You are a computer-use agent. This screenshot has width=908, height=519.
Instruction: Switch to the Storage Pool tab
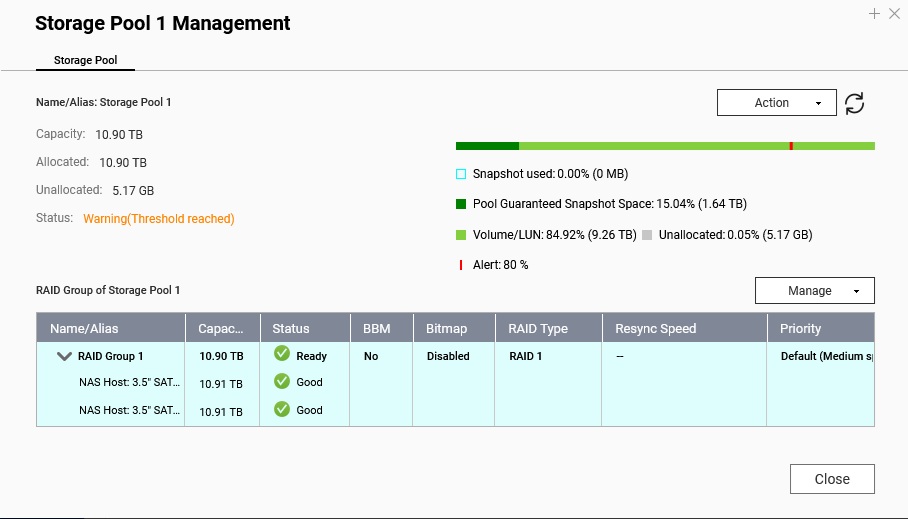pyautogui.click(x=85, y=60)
